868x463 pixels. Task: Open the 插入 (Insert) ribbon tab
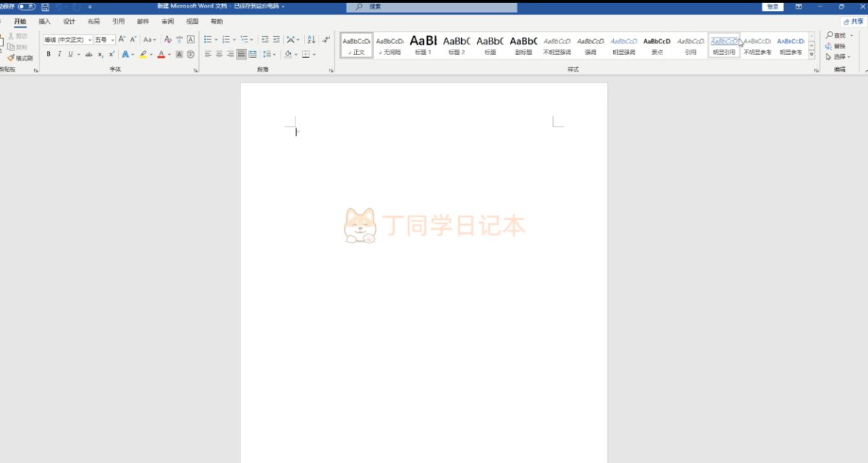click(45, 22)
